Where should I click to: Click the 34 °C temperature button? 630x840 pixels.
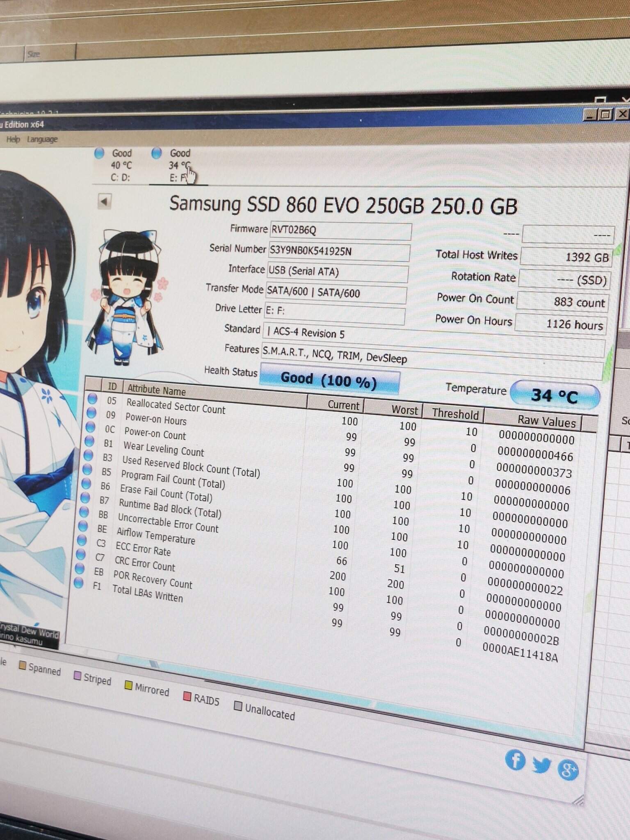[554, 395]
